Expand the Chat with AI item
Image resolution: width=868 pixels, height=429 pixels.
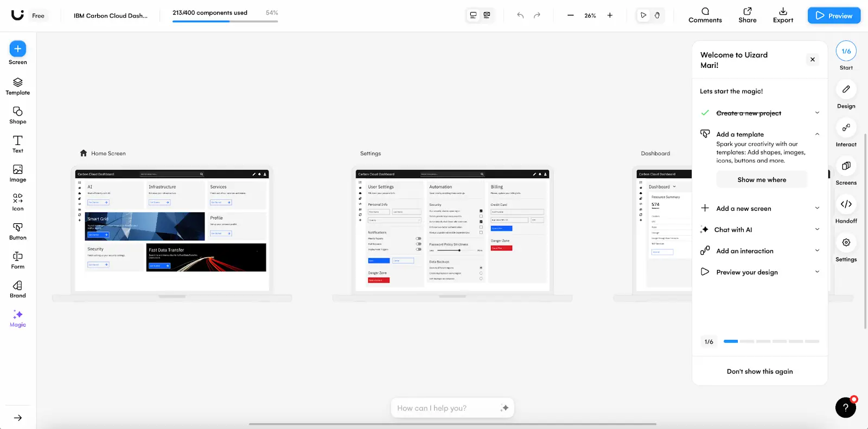tap(817, 229)
